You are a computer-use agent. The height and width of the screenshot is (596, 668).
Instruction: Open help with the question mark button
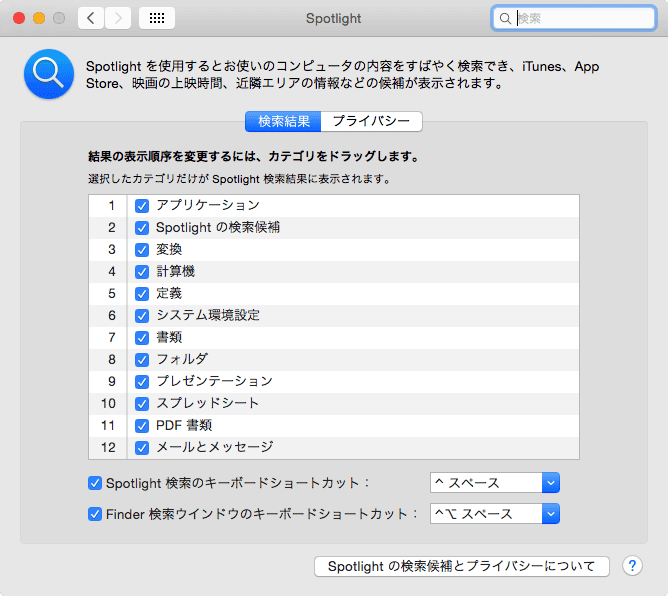pos(632,566)
